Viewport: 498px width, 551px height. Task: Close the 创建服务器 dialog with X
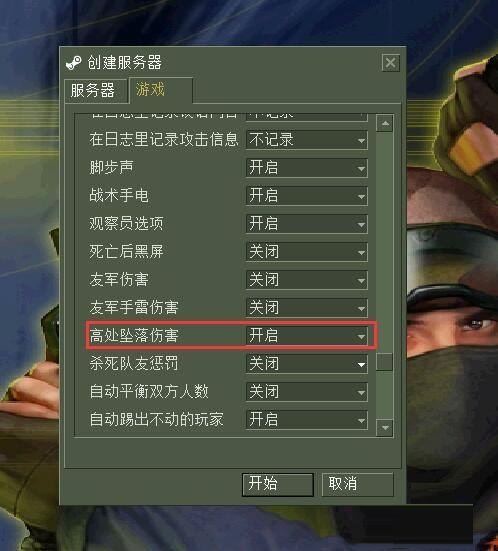tap(390, 63)
